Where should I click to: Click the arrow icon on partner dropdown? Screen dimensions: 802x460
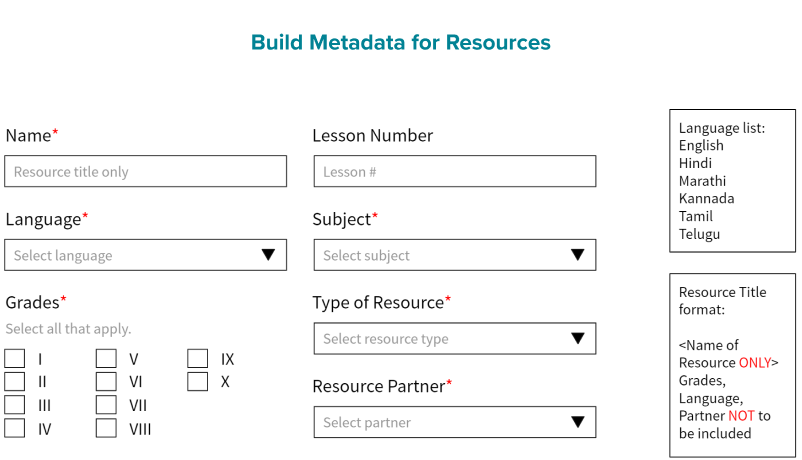point(578,422)
